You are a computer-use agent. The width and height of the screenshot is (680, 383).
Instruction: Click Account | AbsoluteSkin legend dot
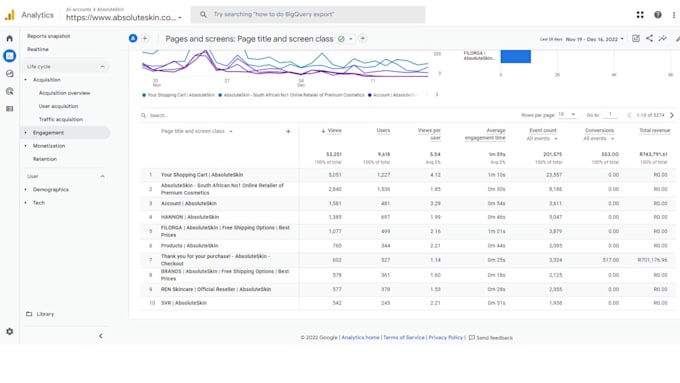click(x=369, y=95)
